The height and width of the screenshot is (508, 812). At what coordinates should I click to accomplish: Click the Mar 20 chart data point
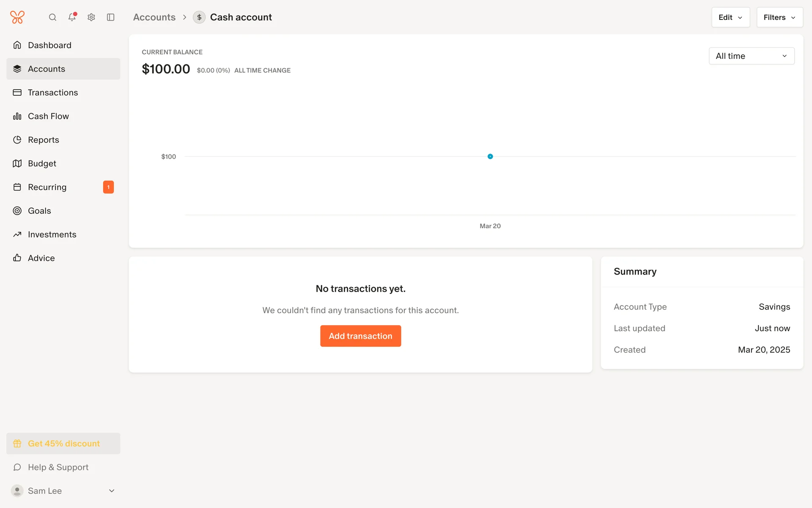[490, 157]
